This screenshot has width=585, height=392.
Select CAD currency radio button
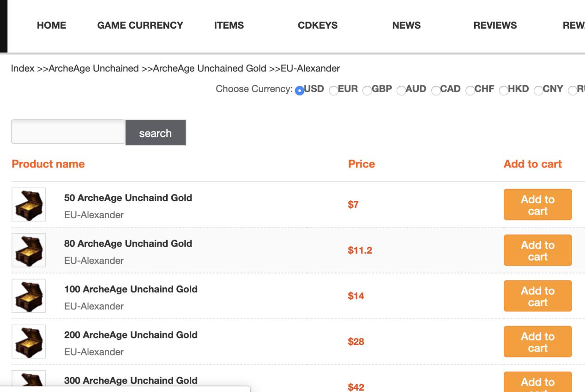click(436, 90)
